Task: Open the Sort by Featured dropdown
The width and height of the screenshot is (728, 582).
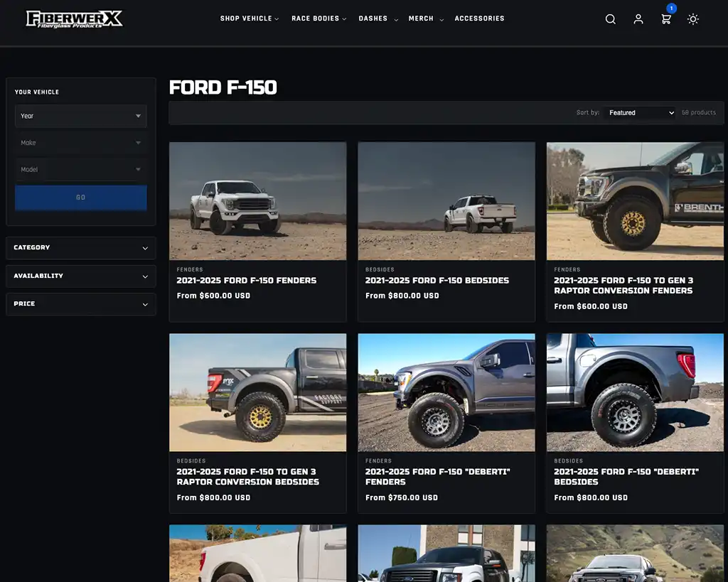Action: 641,113
